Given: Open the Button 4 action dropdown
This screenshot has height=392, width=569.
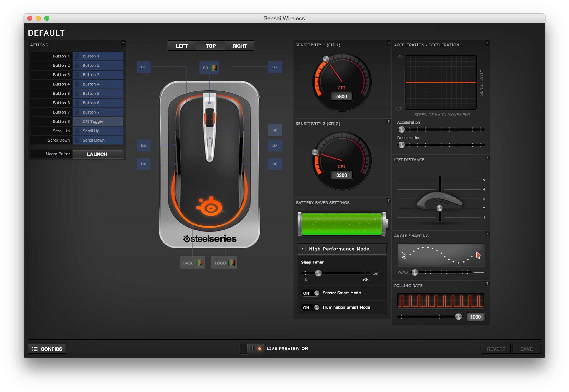Looking at the screenshot, I should click(98, 84).
